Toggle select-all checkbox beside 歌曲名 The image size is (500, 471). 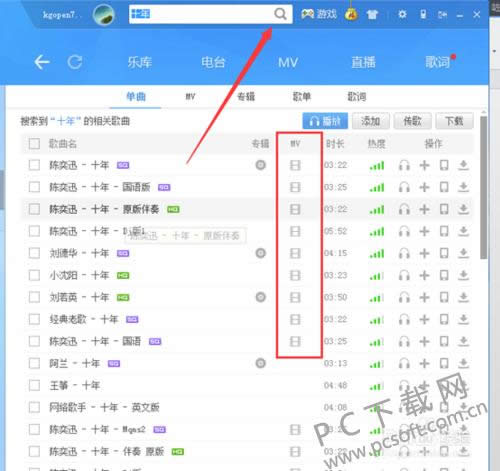[34, 144]
